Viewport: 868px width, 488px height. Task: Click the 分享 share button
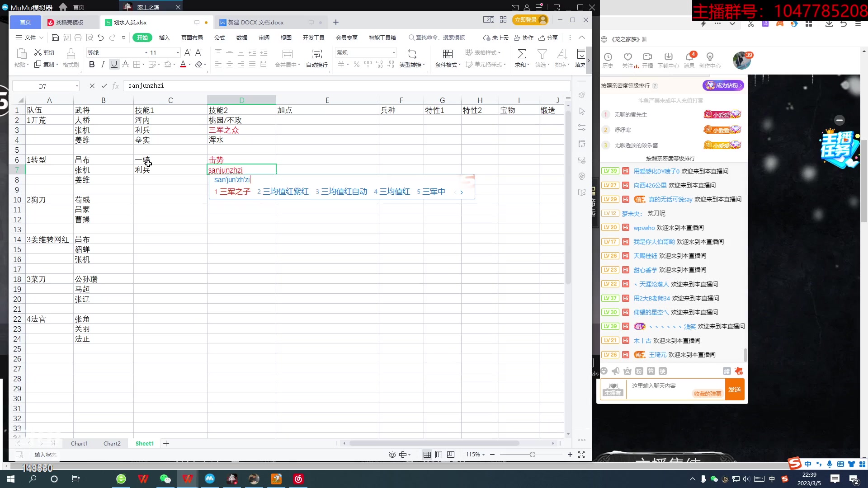click(548, 38)
